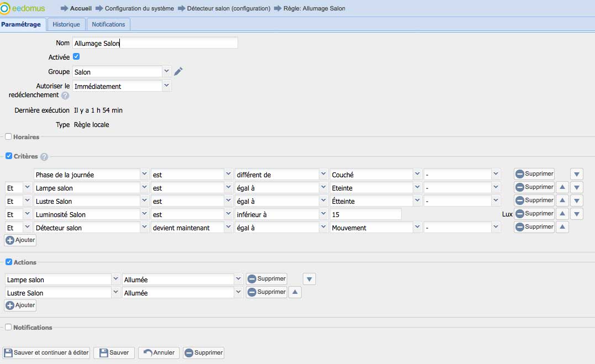Image resolution: width=595 pixels, height=364 pixels.
Task: Move Lustre Salon criterion down
Action: pos(576,201)
